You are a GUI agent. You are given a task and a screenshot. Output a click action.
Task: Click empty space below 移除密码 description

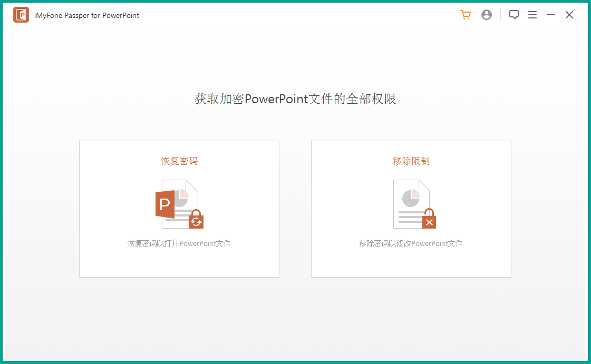(411, 262)
